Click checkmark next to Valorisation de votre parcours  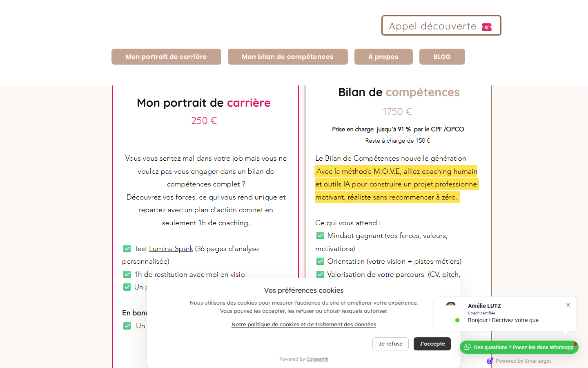pos(320,274)
